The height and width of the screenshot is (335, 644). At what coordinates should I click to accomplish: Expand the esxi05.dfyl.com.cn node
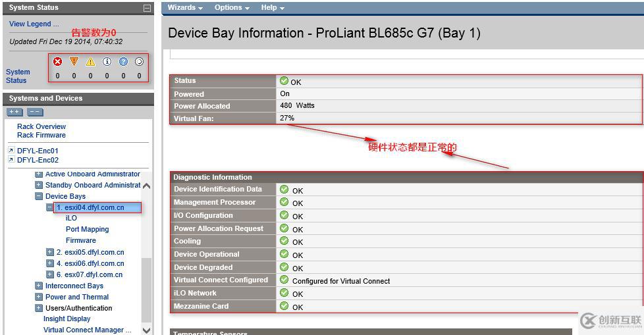[x=49, y=252]
